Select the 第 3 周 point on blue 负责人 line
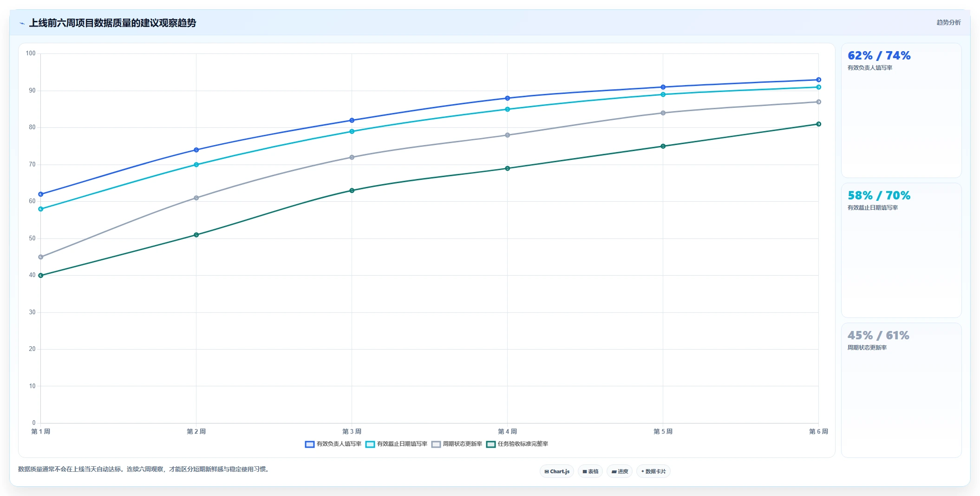Viewport: 980px width, 496px height. (x=352, y=120)
